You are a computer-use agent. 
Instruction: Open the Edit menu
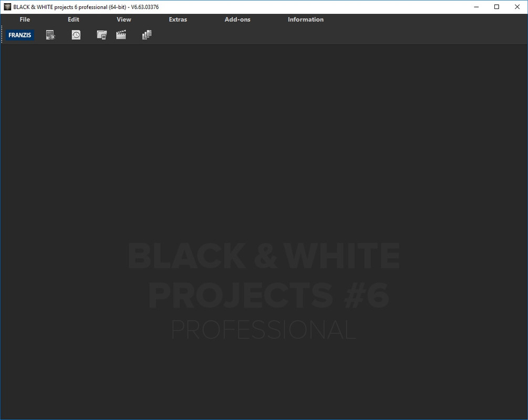[74, 19]
